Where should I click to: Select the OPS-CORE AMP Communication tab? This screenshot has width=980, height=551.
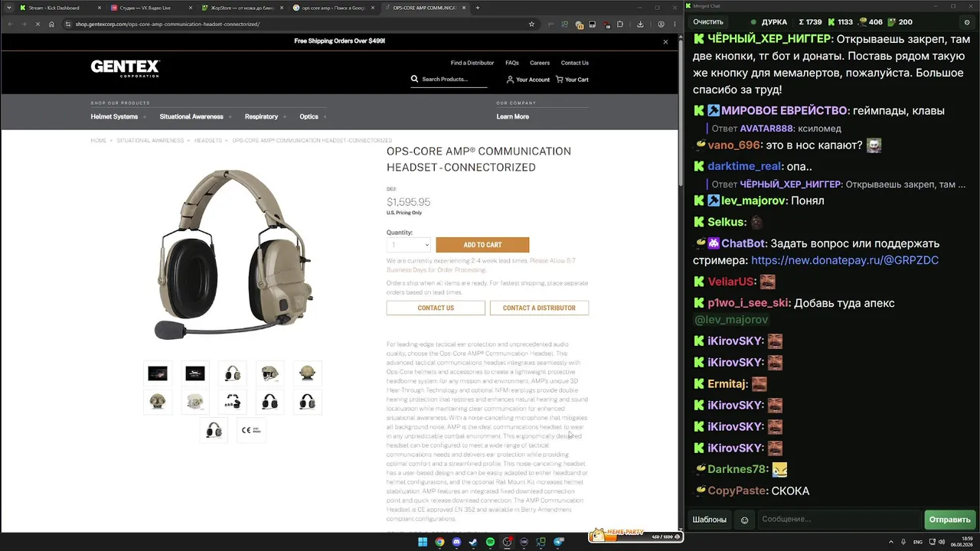click(x=426, y=8)
